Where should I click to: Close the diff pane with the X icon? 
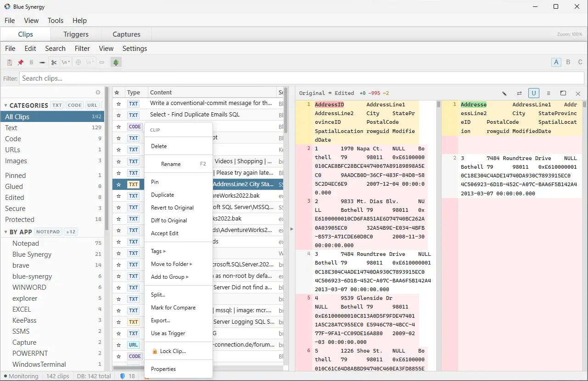click(x=578, y=93)
